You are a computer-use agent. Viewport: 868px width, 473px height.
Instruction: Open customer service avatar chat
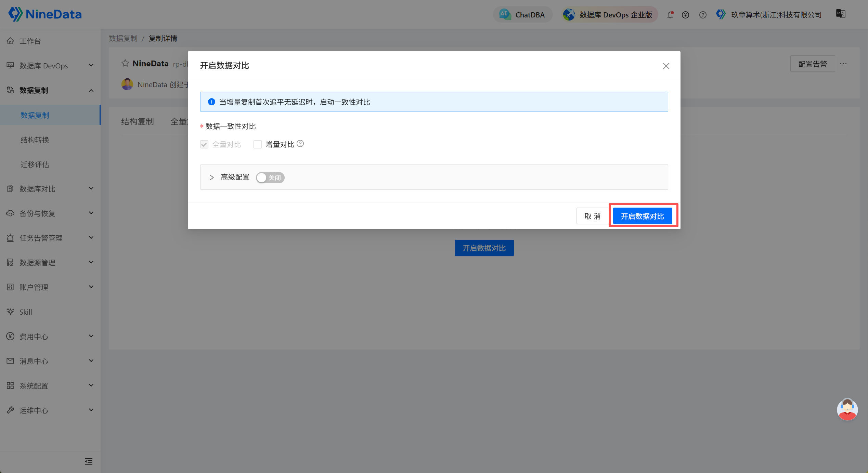pyautogui.click(x=847, y=409)
